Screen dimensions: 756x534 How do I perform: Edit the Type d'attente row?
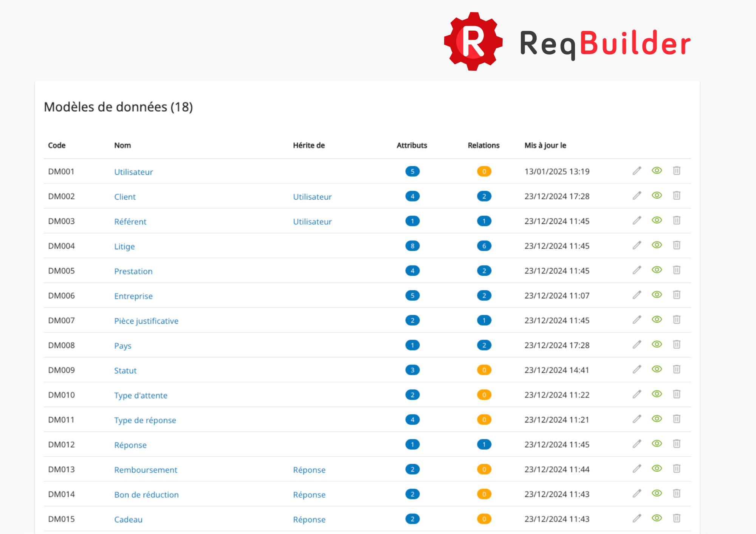click(x=637, y=394)
